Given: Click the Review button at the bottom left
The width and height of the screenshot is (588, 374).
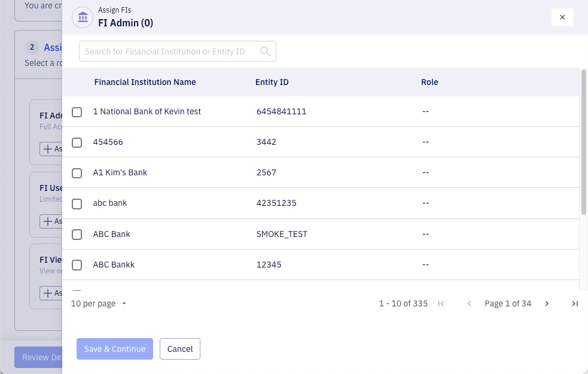Looking at the screenshot, I should pos(37,357).
